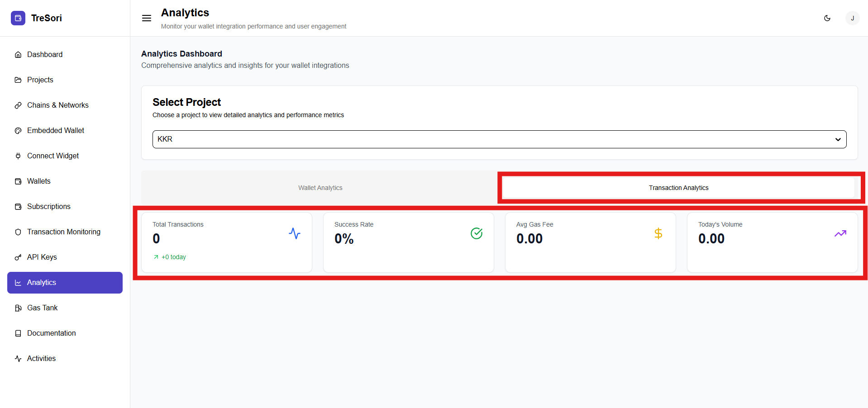The width and height of the screenshot is (868, 408).
Task: Click the TreSori wallet logo icon
Action: click(x=18, y=18)
